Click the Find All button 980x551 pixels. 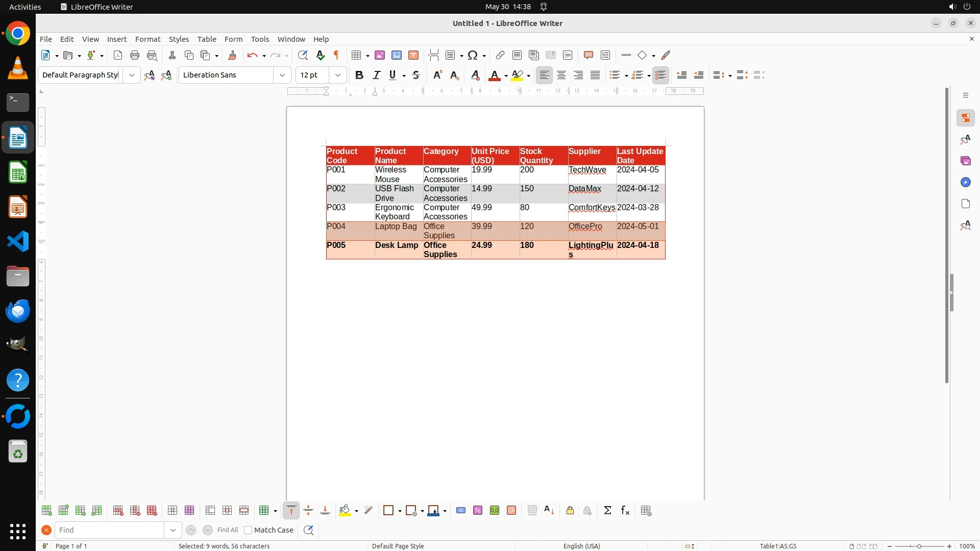tap(228, 530)
